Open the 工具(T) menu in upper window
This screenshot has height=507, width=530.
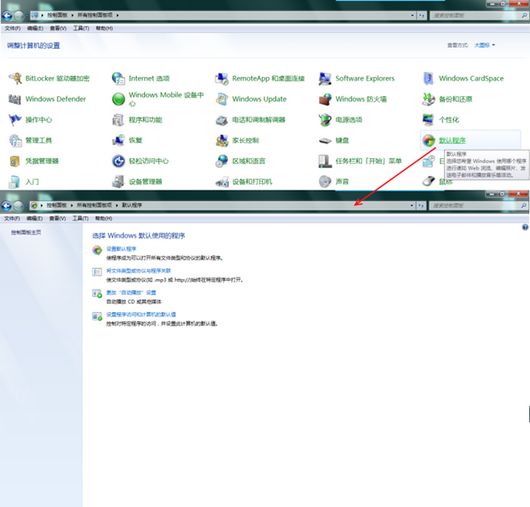(x=81, y=28)
